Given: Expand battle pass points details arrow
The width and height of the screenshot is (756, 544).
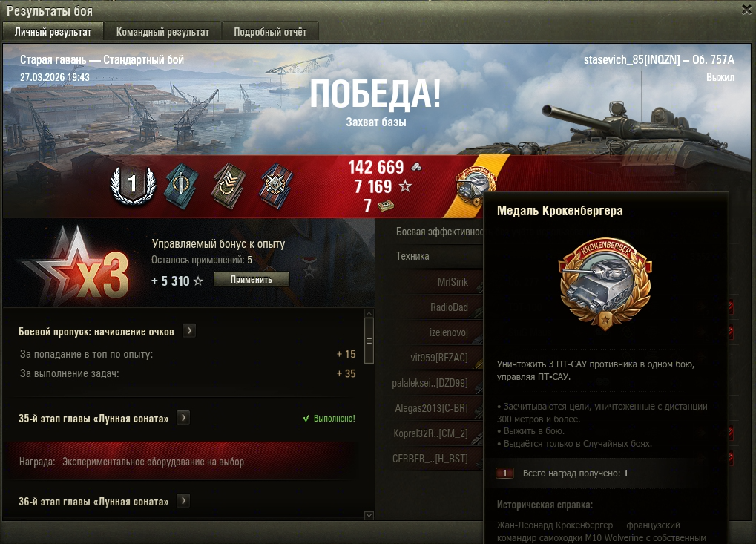Looking at the screenshot, I should pos(189,331).
